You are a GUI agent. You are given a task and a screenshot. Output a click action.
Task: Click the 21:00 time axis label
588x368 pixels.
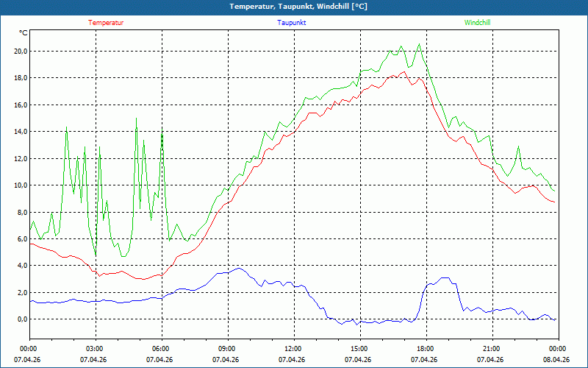click(490, 349)
